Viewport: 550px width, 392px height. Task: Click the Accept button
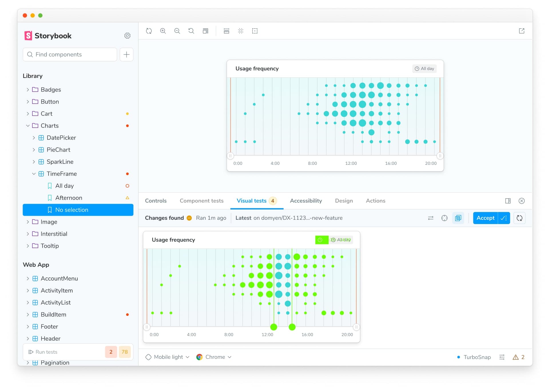click(485, 218)
